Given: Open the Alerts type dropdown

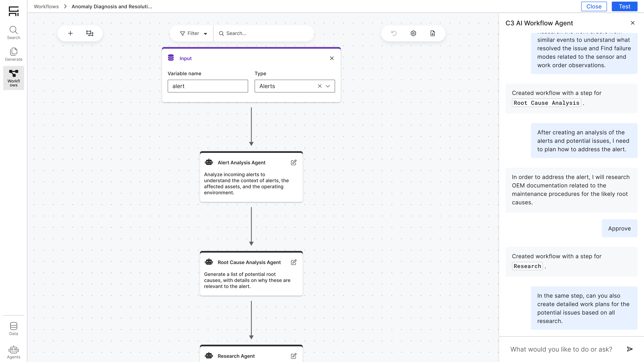Looking at the screenshot, I should click(328, 86).
